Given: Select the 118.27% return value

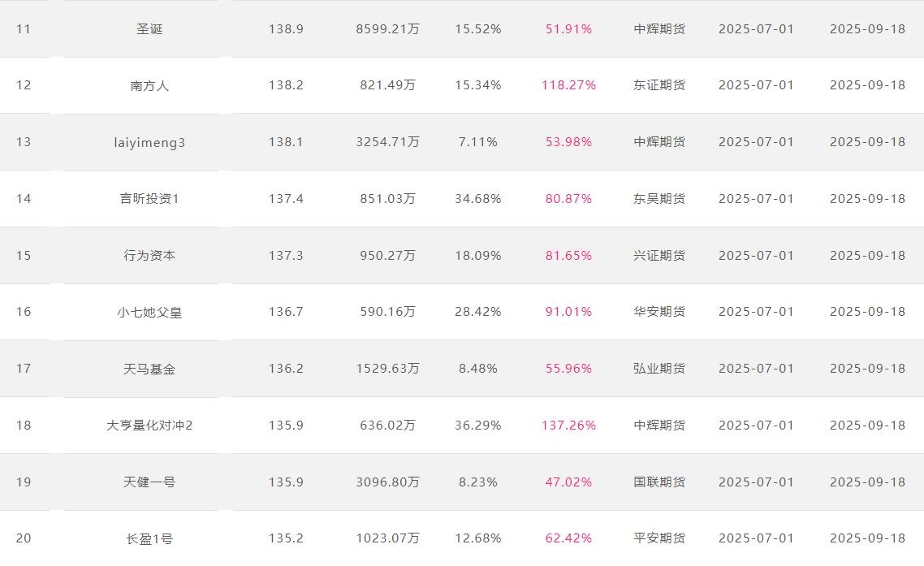Looking at the screenshot, I should click(x=568, y=85).
